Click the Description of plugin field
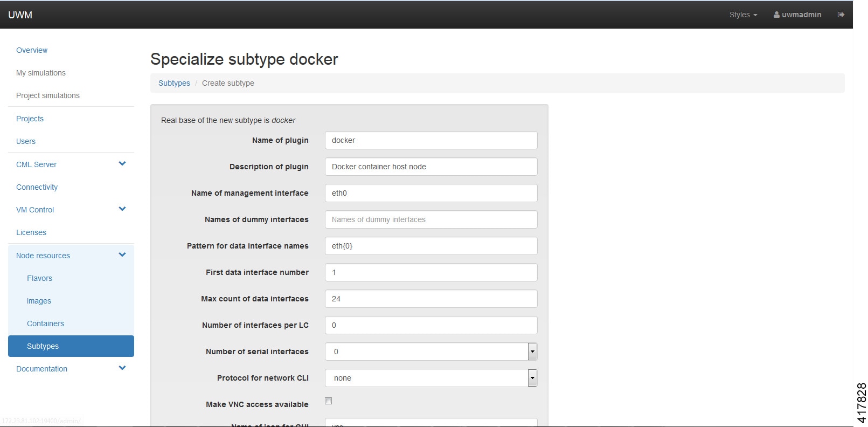Screen dimensions: 868x427 click(x=431, y=167)
